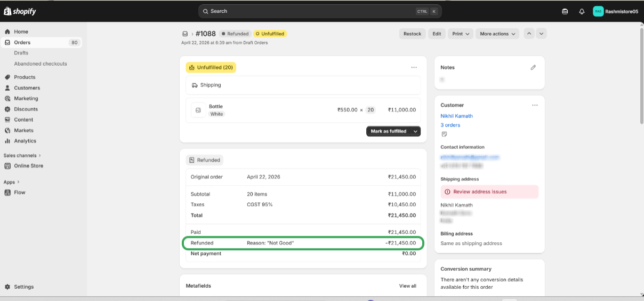
Task: Open Nikhil Kamath customer link
Action: pos(456,116)
